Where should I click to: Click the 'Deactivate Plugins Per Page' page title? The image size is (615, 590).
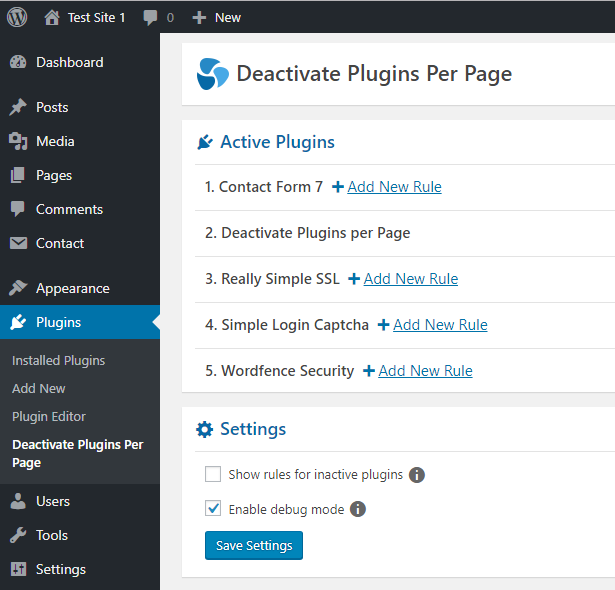375,74
